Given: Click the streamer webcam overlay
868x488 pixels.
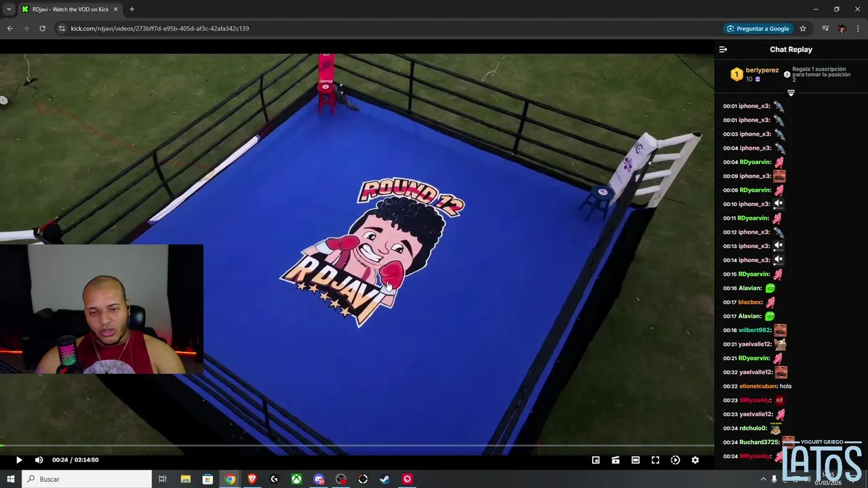Looking at the screenshot, I should (102, 309).
